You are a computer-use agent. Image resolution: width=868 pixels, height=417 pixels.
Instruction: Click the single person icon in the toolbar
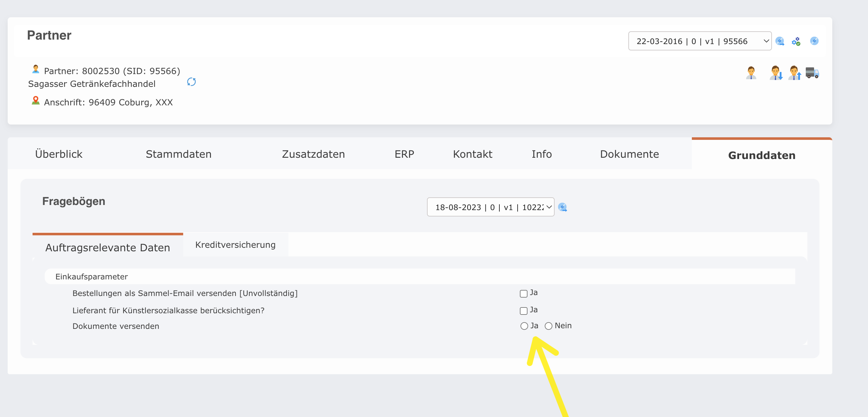[x=752, y=72]
